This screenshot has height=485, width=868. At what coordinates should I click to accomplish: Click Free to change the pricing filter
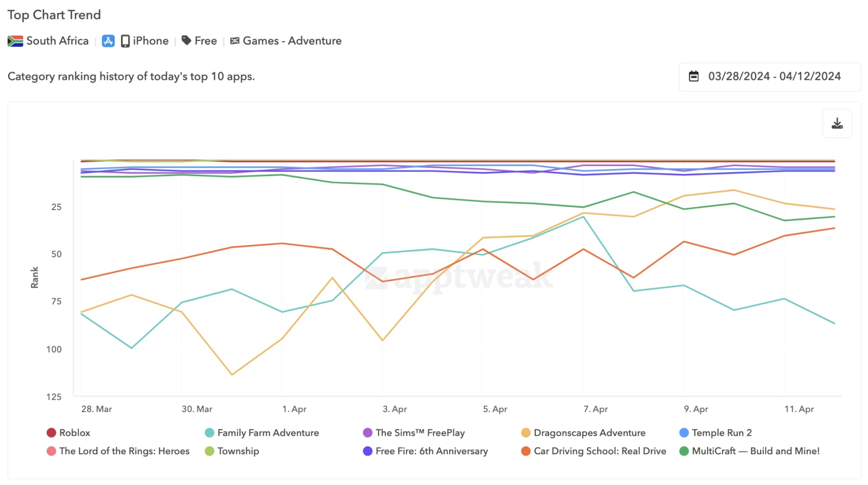205,40
